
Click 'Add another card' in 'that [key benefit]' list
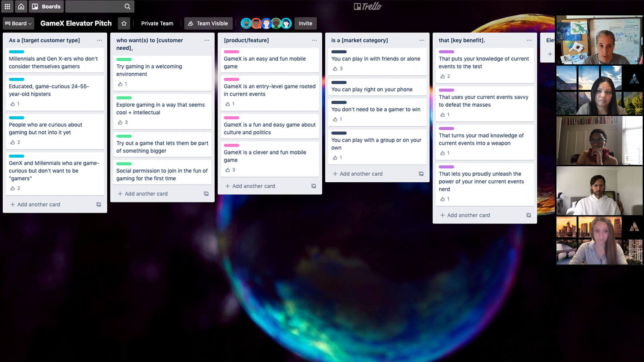(465, 215)
